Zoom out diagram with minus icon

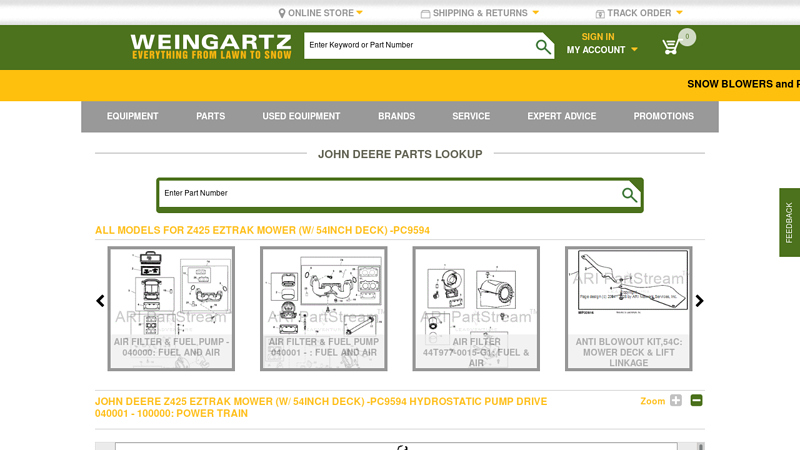point(696,401)
